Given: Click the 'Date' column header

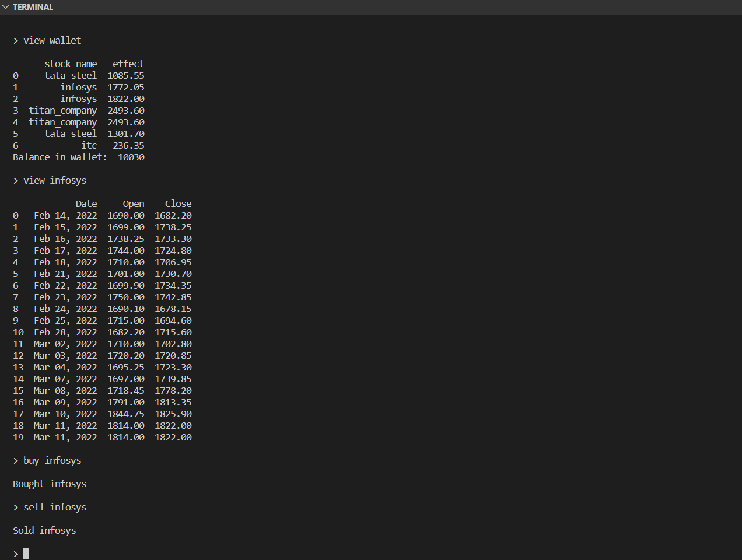Looking at the screenshot, I should point(86,204).
